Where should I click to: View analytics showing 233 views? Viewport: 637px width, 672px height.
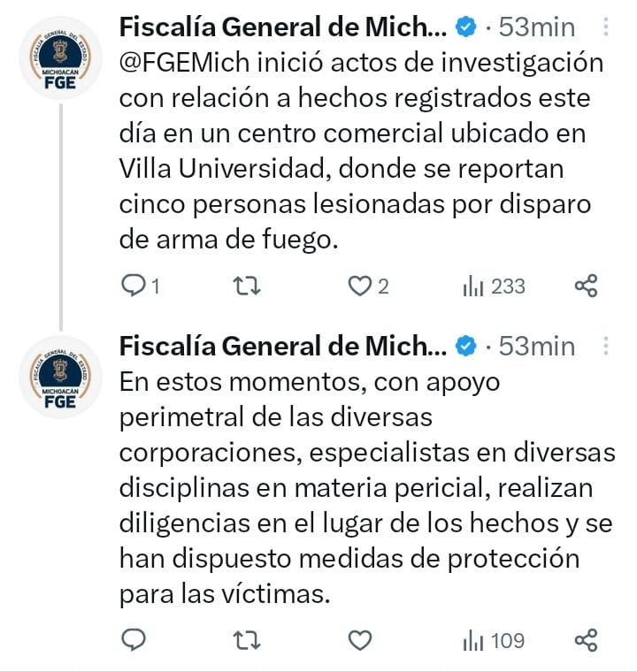coord(494,286)
